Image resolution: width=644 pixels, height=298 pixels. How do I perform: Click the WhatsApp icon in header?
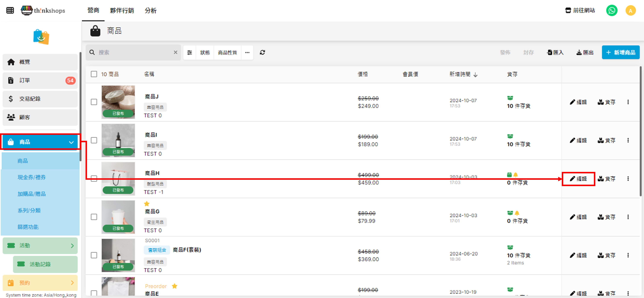[611, 11]
